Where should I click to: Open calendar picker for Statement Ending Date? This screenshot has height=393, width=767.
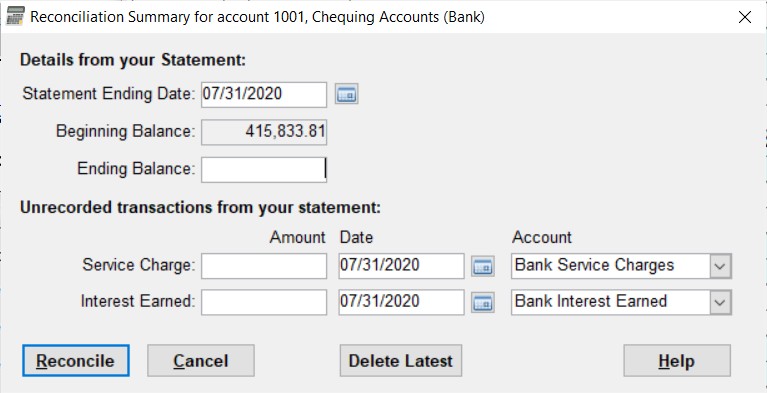point(346,94)
